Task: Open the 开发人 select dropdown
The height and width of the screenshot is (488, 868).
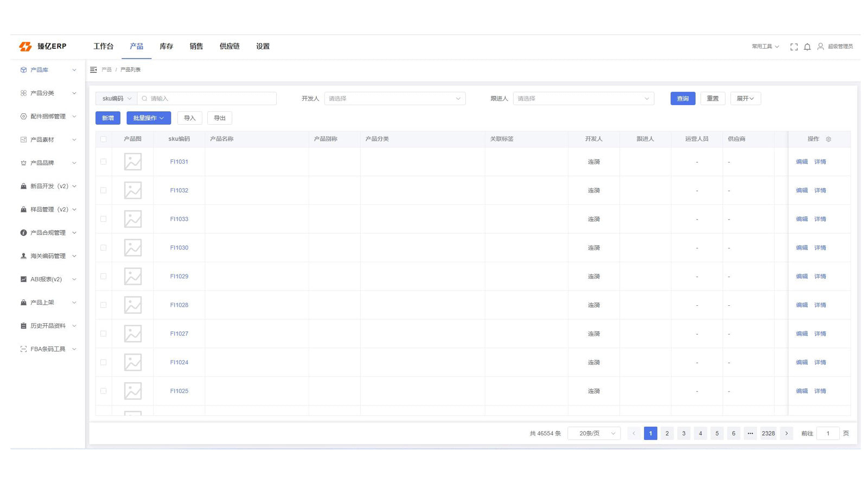Action: point(395,99)
